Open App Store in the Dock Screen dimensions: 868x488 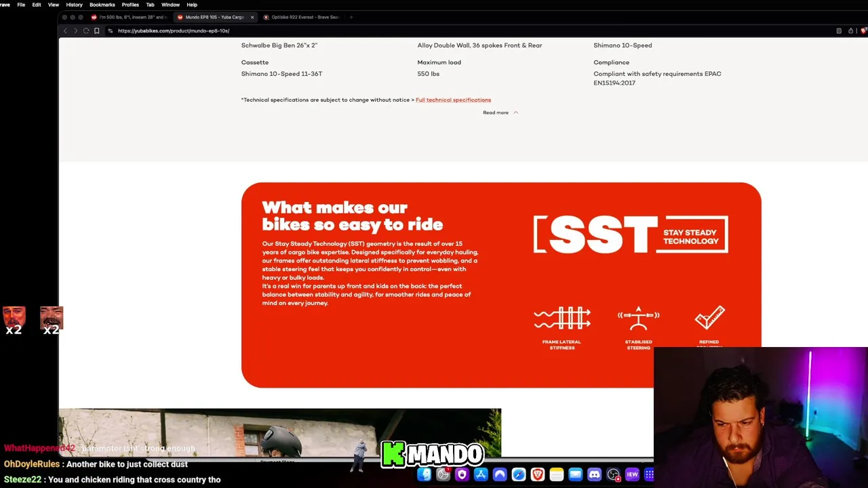tap(481, 474)
